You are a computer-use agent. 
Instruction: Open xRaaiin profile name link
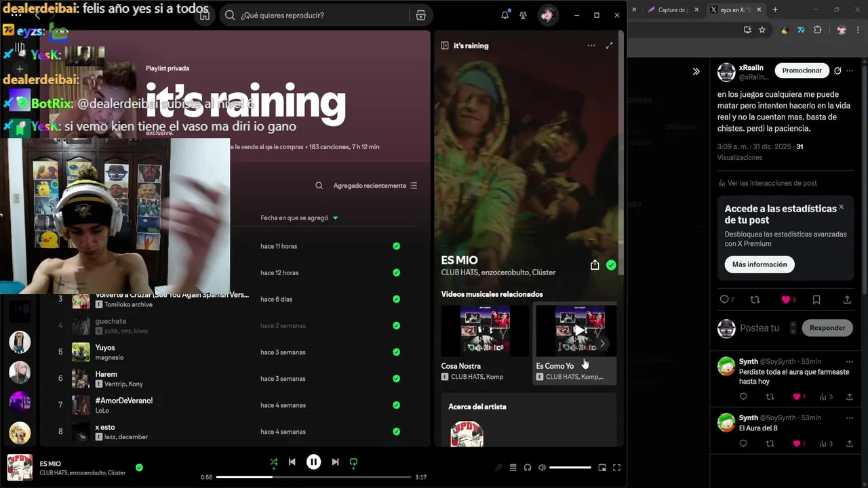(x=751, y=68)
